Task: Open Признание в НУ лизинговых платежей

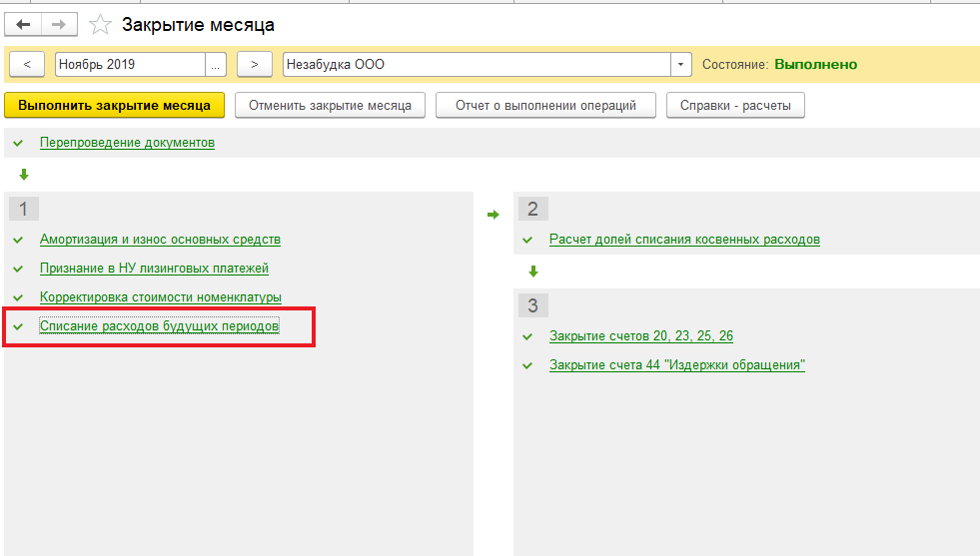Action: 155,268
